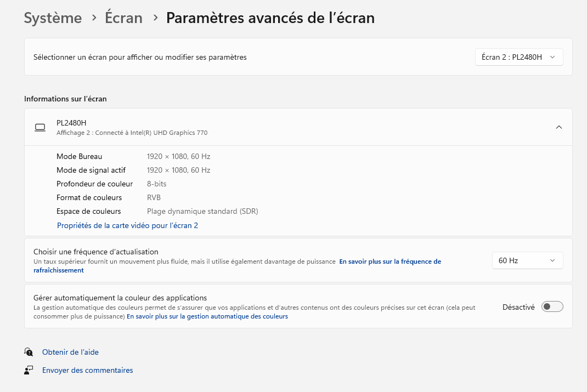
Task: Click the "Obtenir de l'aide" link
Action: (70, 352)
